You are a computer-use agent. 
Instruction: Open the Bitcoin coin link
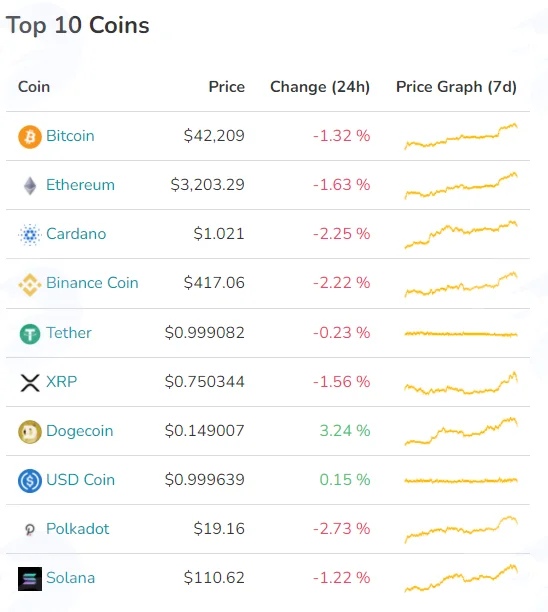(x=70, y=136)
